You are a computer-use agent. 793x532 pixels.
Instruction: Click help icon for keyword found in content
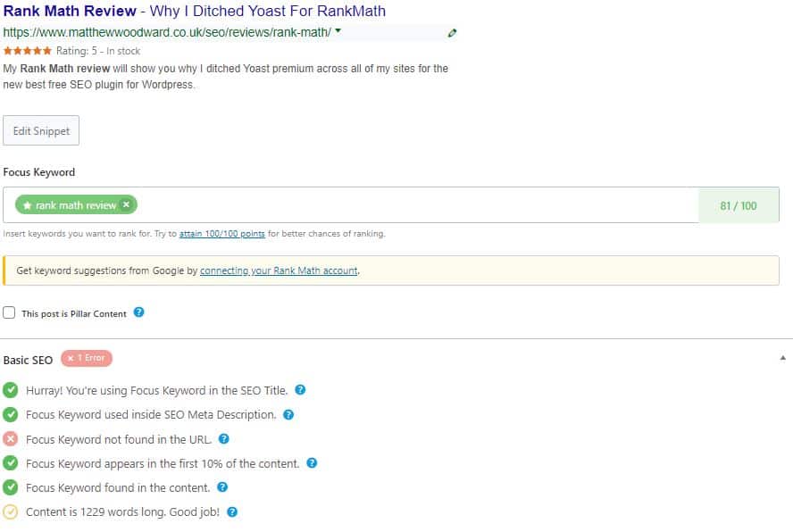222,487
